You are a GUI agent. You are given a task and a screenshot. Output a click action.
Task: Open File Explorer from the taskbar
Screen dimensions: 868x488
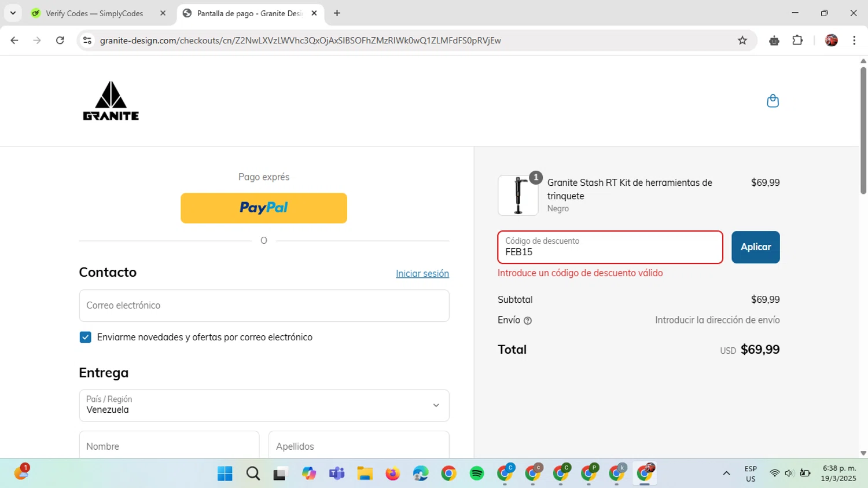(x=365, y=474)
